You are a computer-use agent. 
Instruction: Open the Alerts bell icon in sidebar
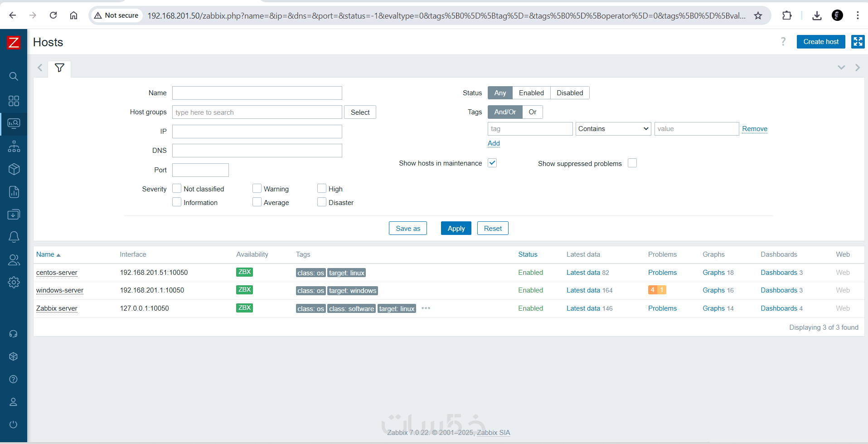14,237
